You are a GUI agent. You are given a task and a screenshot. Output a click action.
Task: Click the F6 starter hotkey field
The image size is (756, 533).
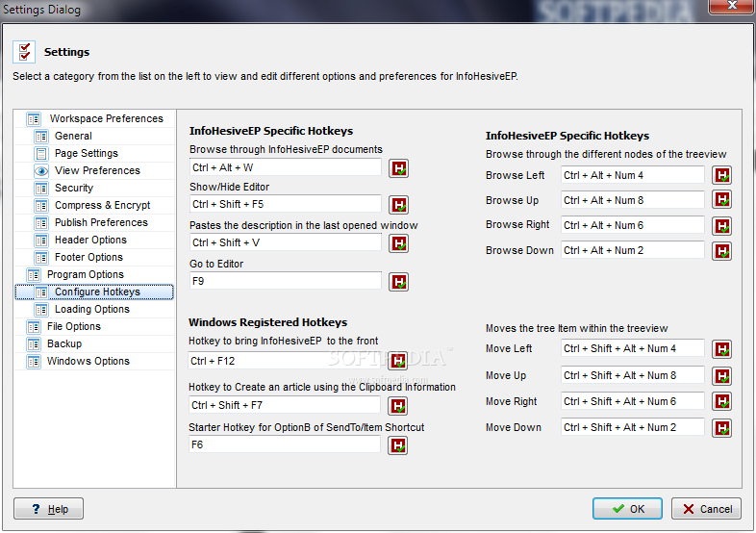[x=285, y=444]
